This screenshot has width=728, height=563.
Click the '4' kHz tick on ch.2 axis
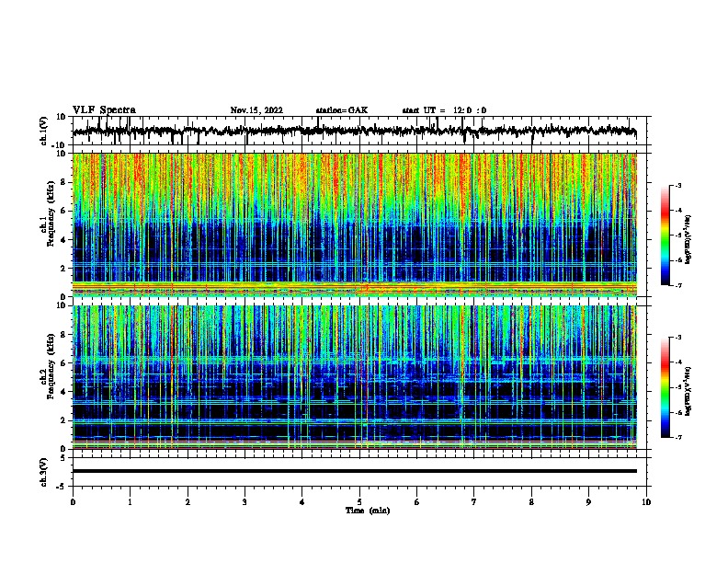pyautogui.click(x=64, y=392)
